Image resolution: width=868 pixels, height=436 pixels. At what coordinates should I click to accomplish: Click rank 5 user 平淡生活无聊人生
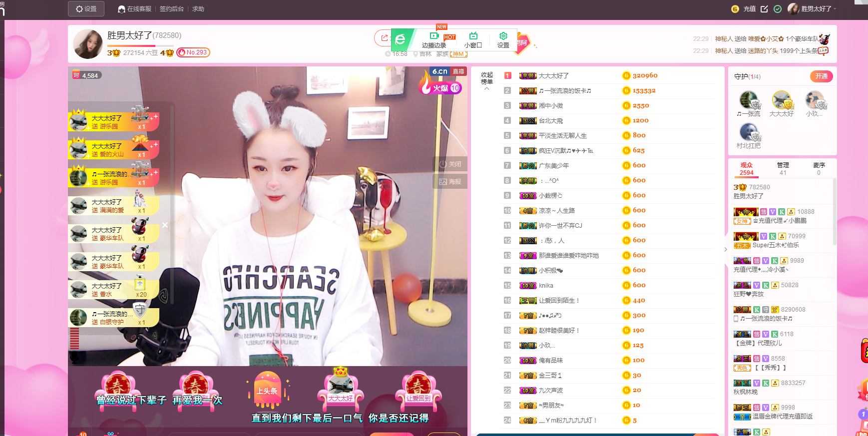pos(563,136)
